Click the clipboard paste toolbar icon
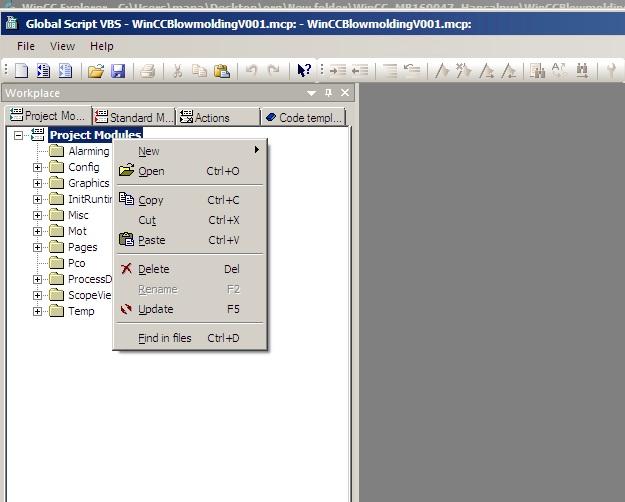Image resolution: width=625 pixels, height=502 pixels. (x=222, y=71)
